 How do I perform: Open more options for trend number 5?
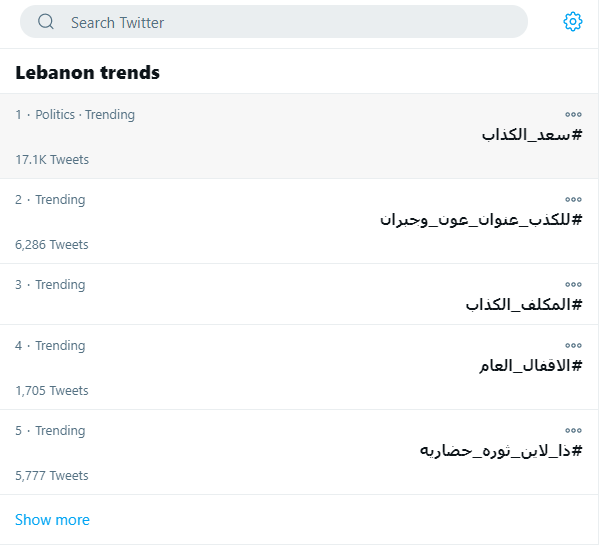[573, 430]
